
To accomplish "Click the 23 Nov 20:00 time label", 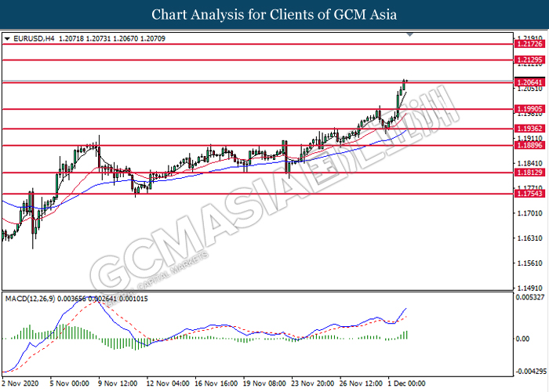I will (x=313, y=383).
